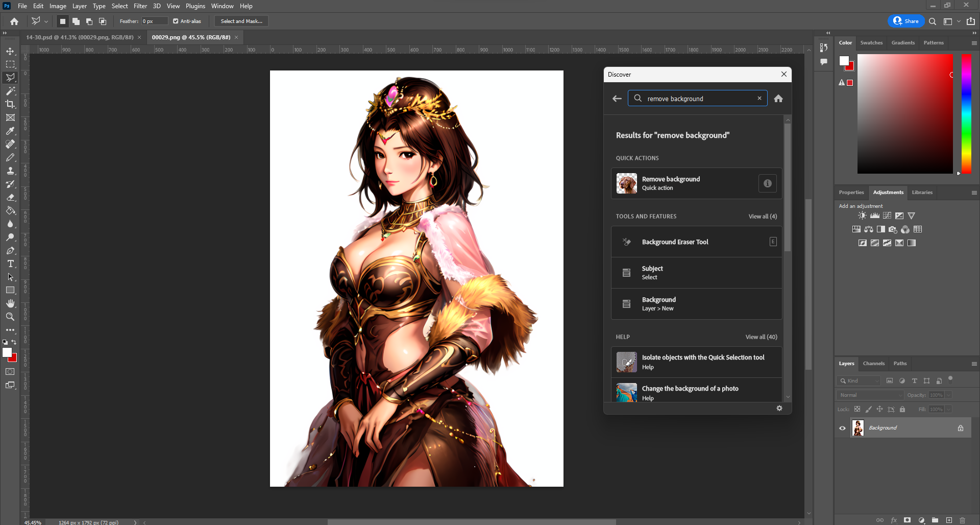Add a Brightness/Contrast adjustment

(862, 216)
